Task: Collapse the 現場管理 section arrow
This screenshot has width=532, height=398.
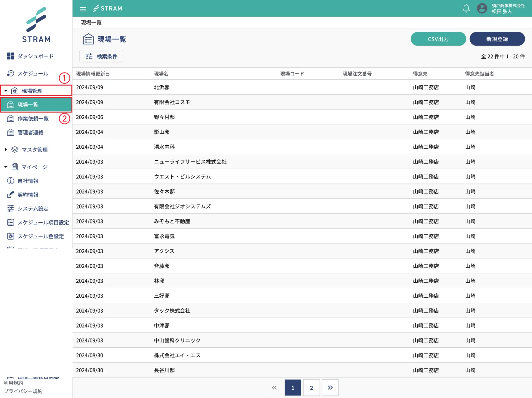Action: coord(6,91)
